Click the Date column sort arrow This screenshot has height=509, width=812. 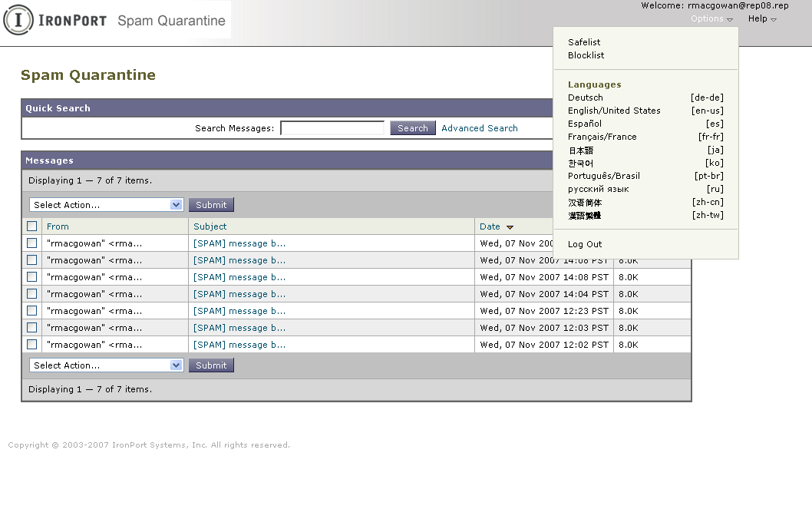pos(510,227)
